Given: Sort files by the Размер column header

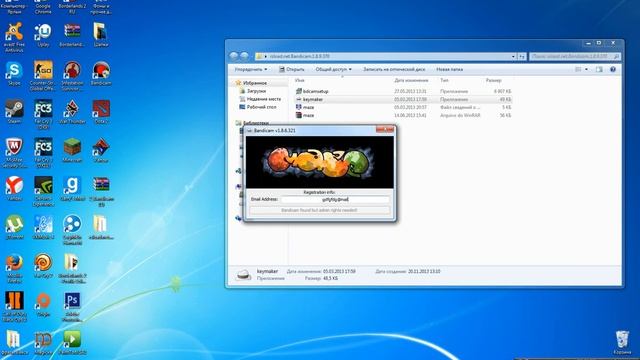Looking at the screenshot, I should [493, 80].
